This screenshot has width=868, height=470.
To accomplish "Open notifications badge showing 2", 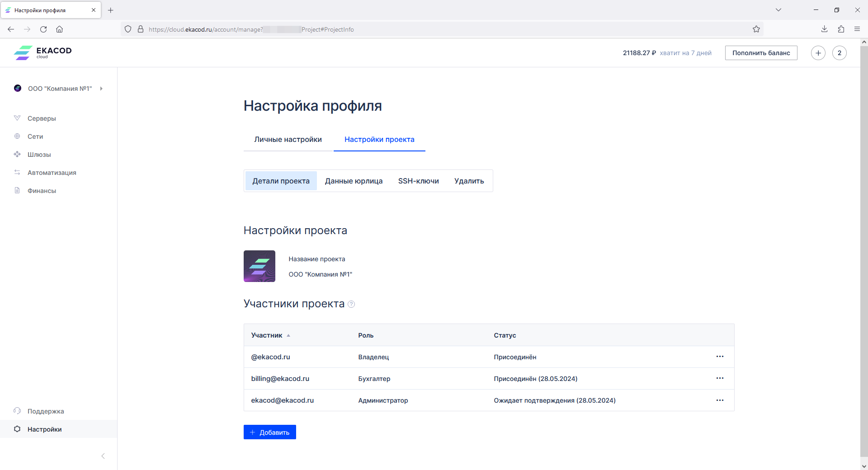I will pyautogui.click(x=839, y=53).
